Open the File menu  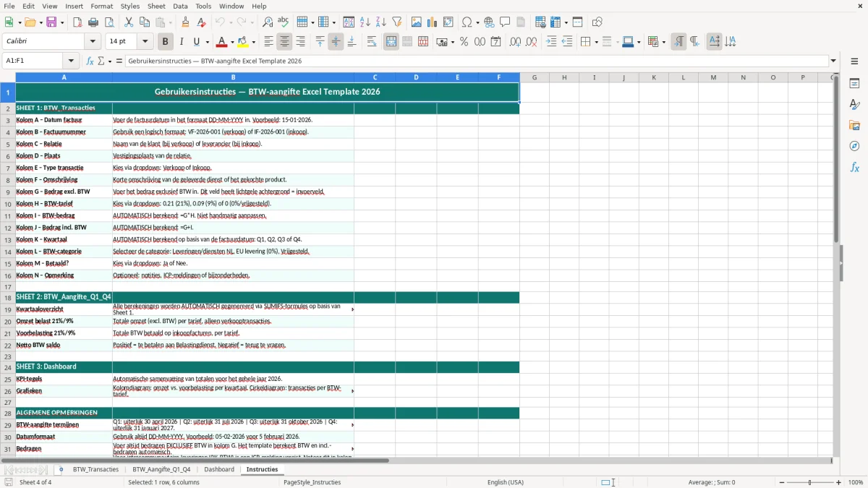tap(9, 6)
